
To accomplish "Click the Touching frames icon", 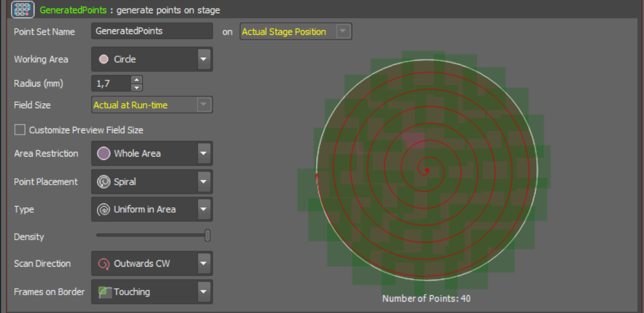I will [x=104, y=292].
